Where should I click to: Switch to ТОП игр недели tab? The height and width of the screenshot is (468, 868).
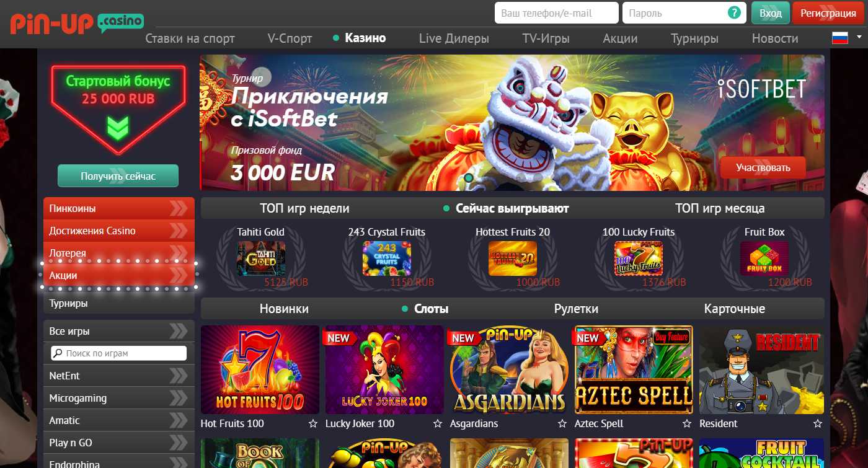[x=304, y=208]
